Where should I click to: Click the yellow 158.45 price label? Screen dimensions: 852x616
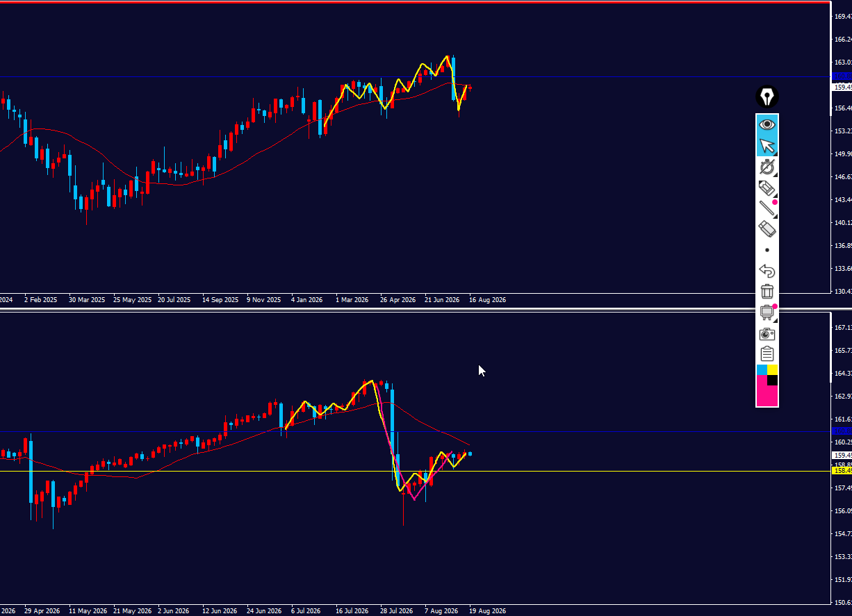(x=842, y=471)
